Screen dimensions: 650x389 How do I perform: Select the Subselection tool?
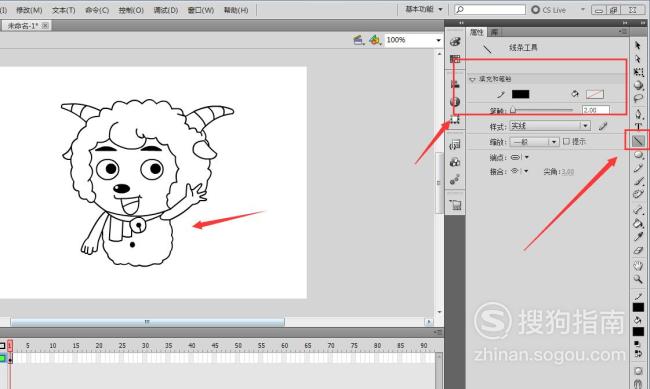coord(638,59)
